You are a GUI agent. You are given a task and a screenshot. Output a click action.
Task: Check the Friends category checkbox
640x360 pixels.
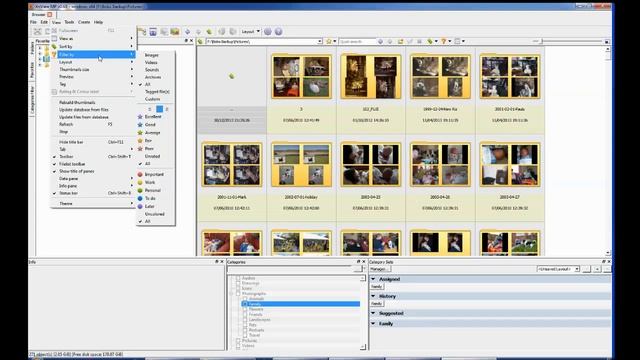pyautogui.click(x=245, y=315)
